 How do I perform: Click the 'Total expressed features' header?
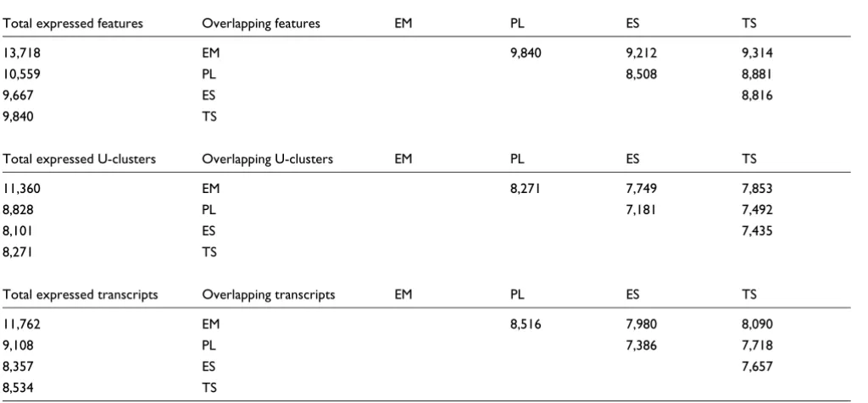coord(73,23)
